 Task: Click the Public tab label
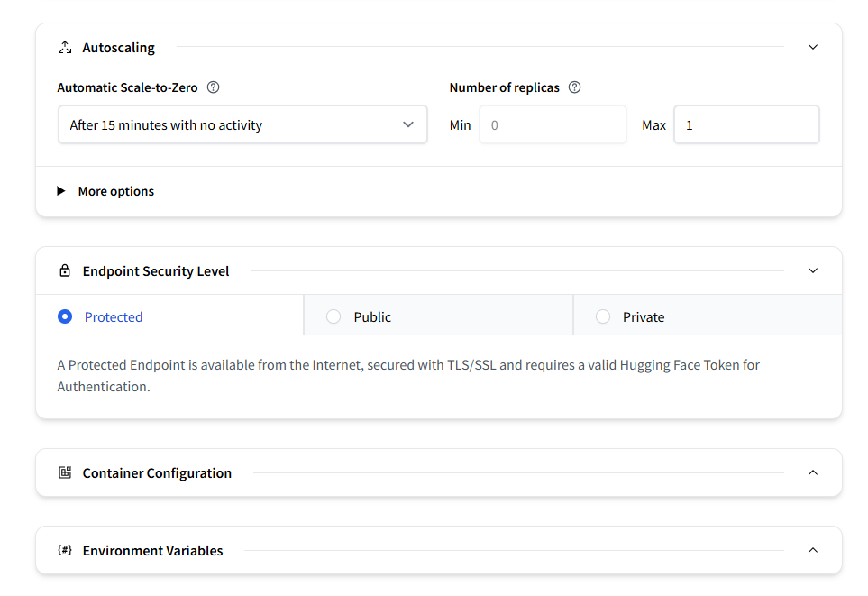[x=372, y=317]
